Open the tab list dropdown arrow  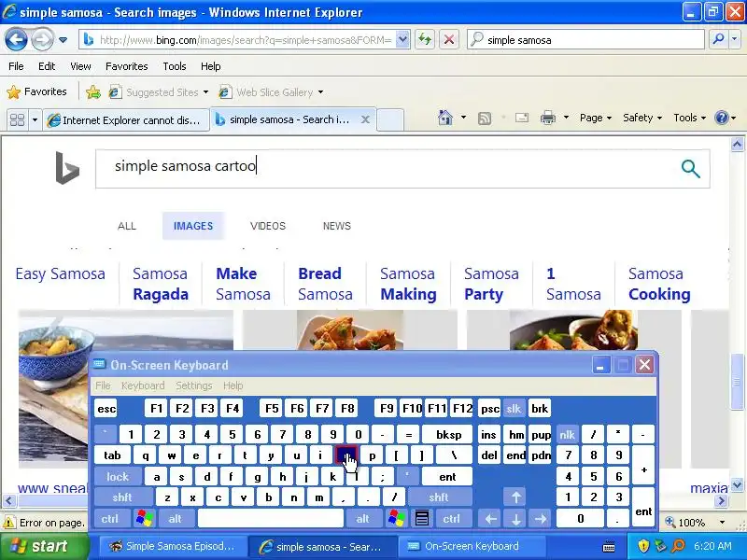(35, 119)
